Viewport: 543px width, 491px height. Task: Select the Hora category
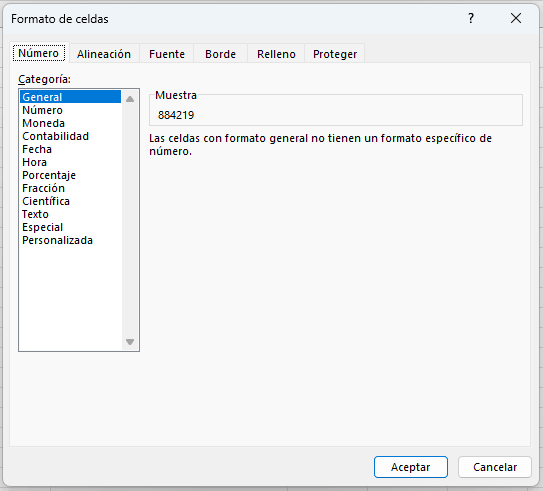click(x=70, y=162)
